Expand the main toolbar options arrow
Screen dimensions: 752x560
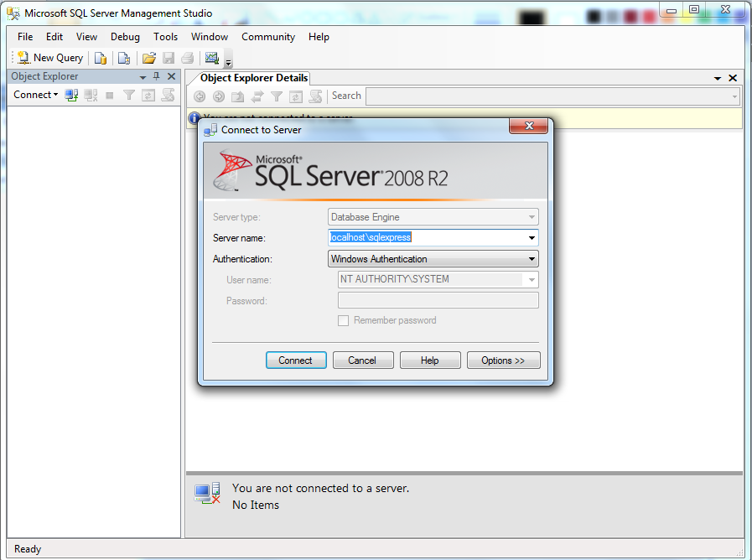point(229,62)
